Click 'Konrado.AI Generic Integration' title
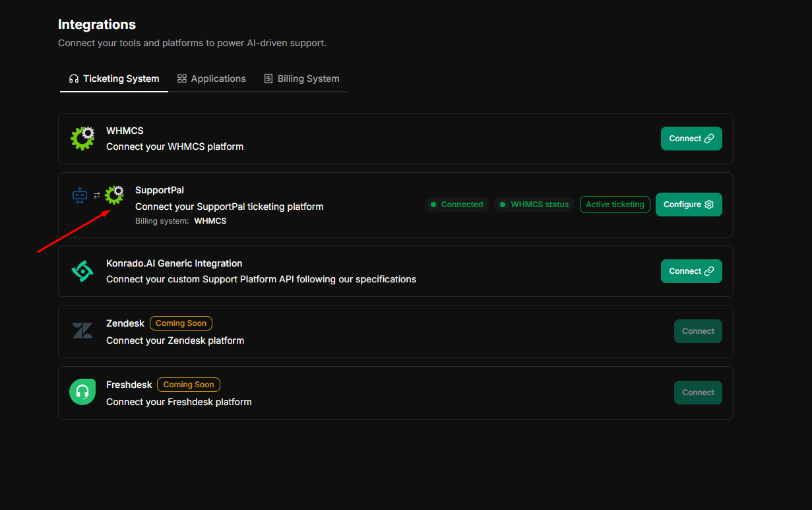Viewport: 812px width, 510px height. 174,263
